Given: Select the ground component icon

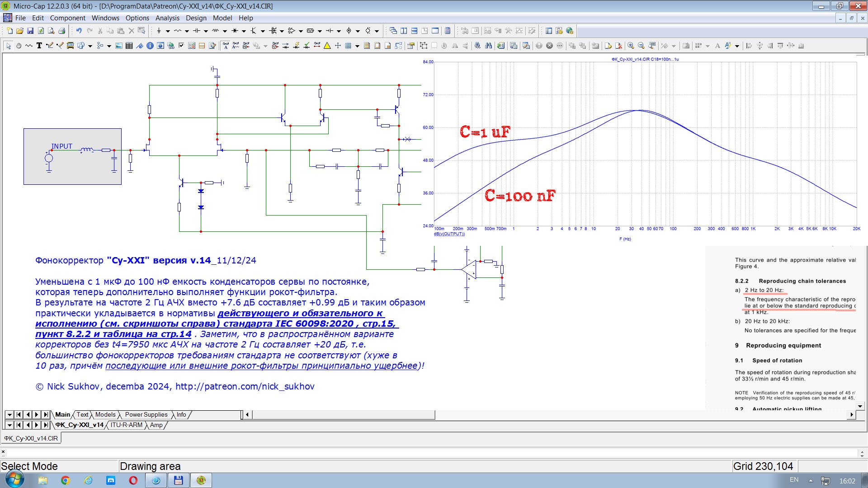Looking at the screenshot, I should [x=159, y=31].
